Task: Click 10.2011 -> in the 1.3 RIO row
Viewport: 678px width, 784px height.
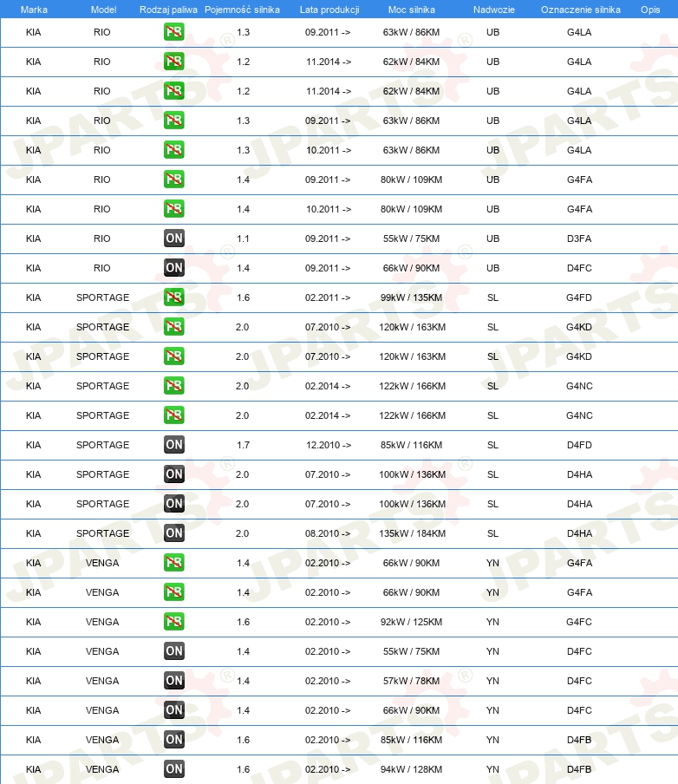Action: point(329,150)
